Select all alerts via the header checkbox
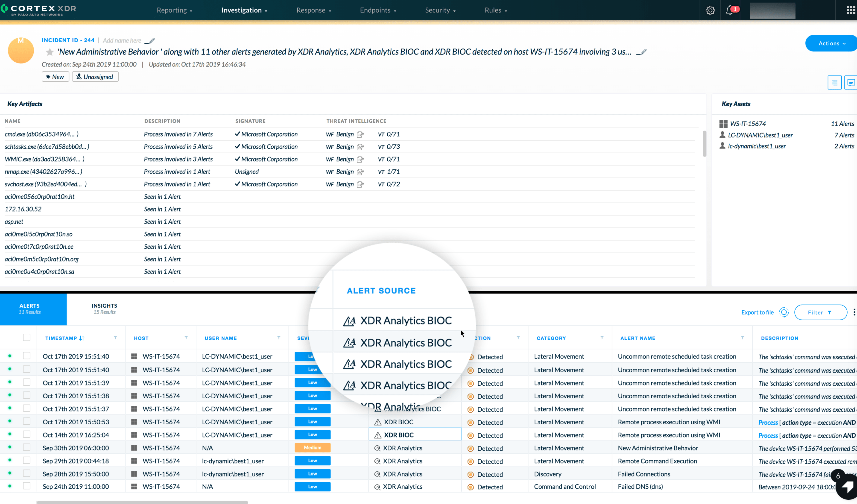Image resolution: width=857 pixels, height=504 pixels. click(27, 337)
